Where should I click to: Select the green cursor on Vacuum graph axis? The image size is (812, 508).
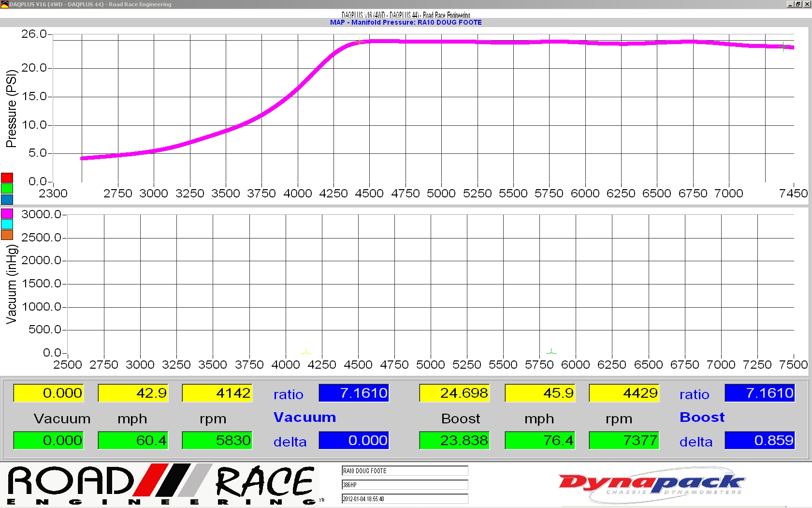point(551,352)
